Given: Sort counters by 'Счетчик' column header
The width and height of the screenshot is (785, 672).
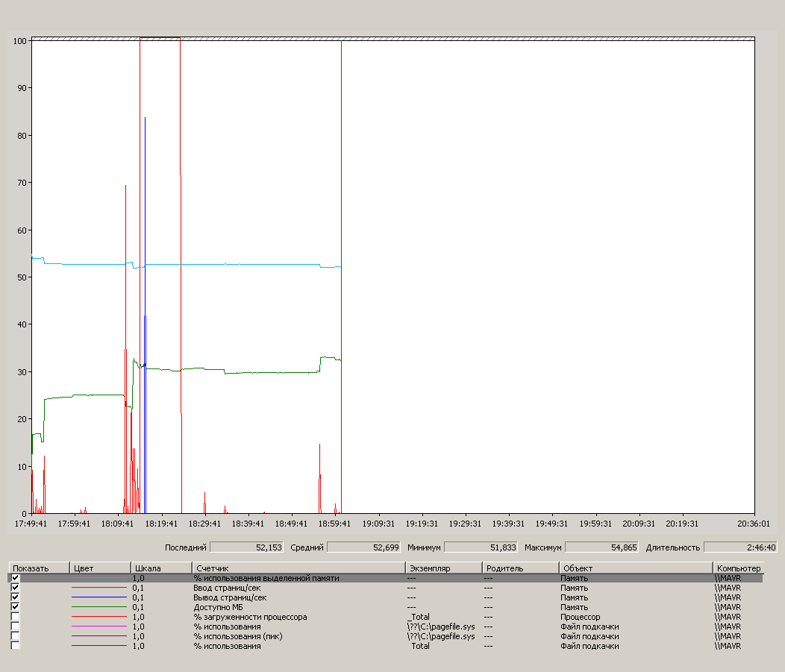Looking at the screenshot, I should point(298,568).
